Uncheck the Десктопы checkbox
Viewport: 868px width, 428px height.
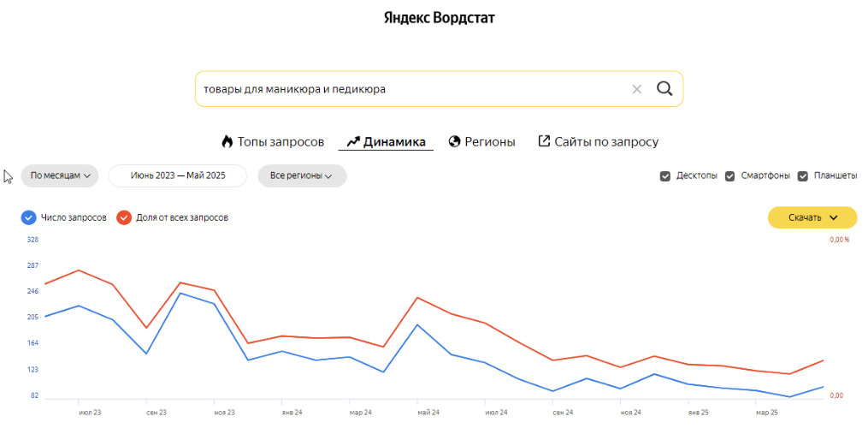664,176
